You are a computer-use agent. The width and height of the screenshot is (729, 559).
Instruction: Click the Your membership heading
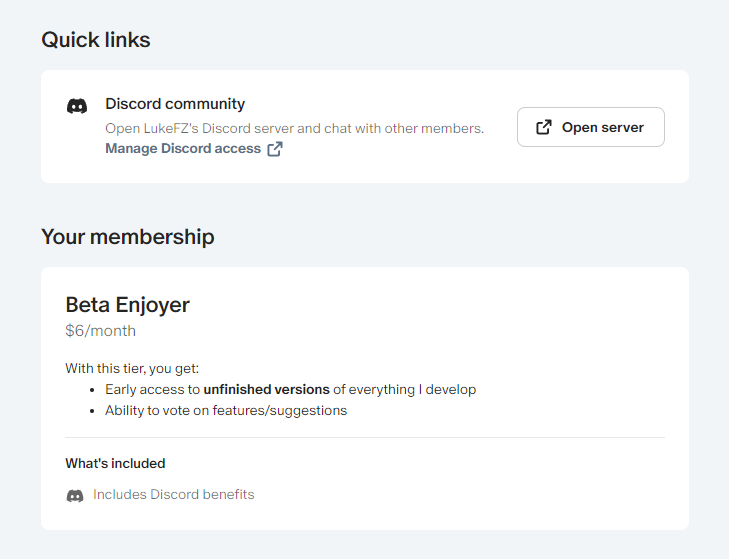[x=127, y=237]
